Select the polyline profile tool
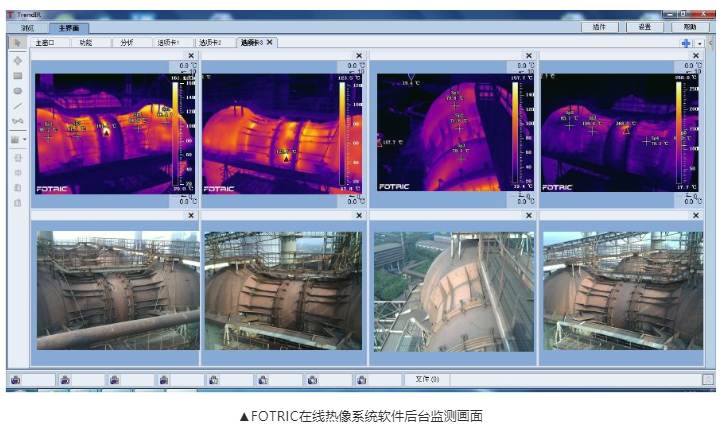 pos(17,122)
